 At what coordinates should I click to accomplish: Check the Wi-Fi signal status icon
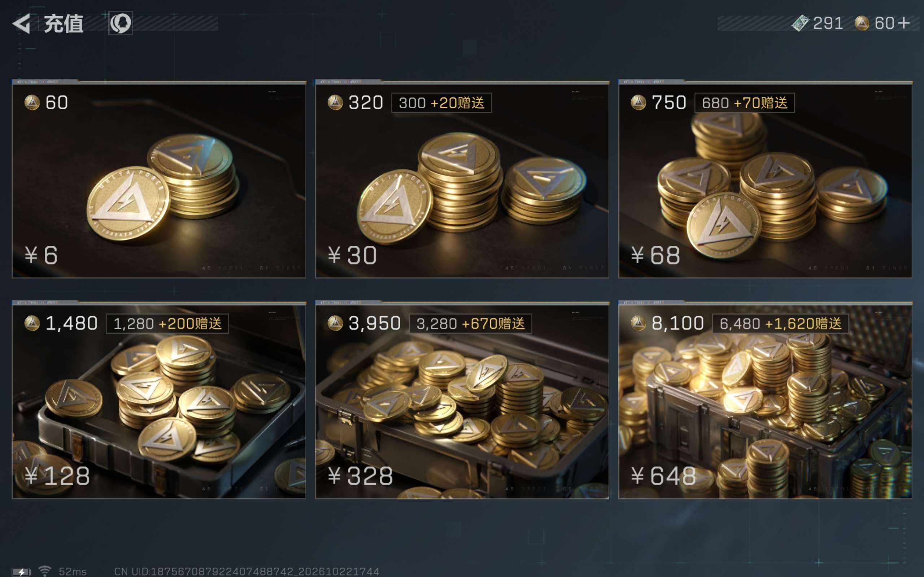click(45, 571)
